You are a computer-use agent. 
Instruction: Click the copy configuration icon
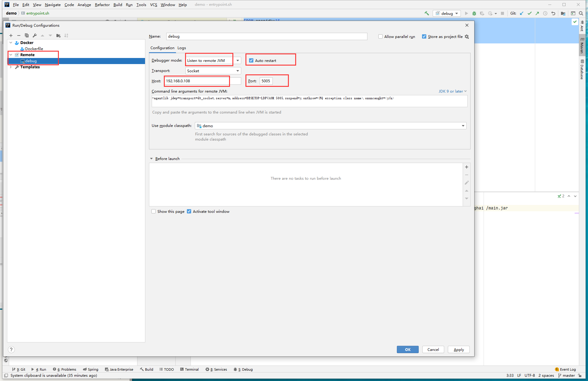[27, 36]
